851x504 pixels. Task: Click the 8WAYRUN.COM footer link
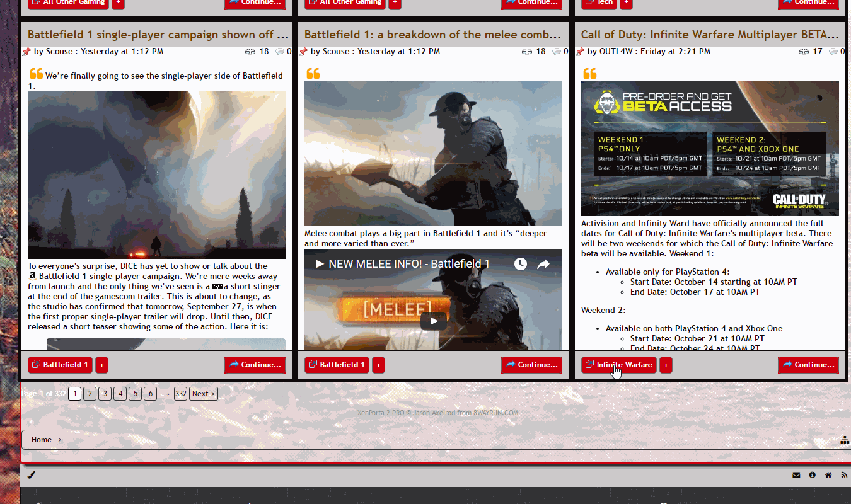point(495,413)
